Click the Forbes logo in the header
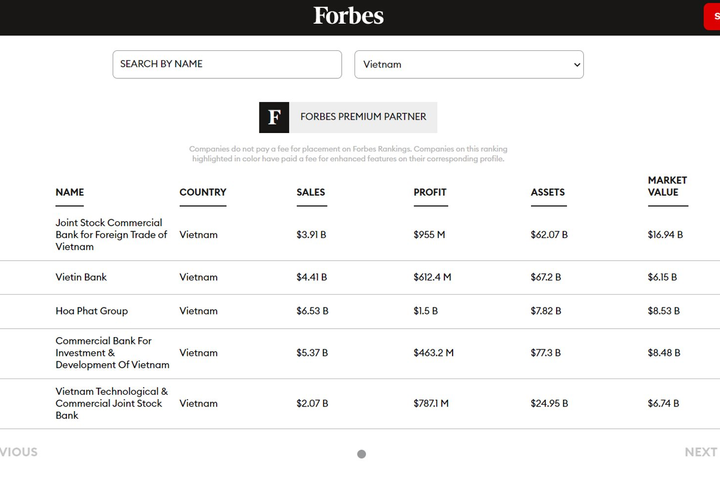This screenshot has width=720, height=480. click(349, 16)
